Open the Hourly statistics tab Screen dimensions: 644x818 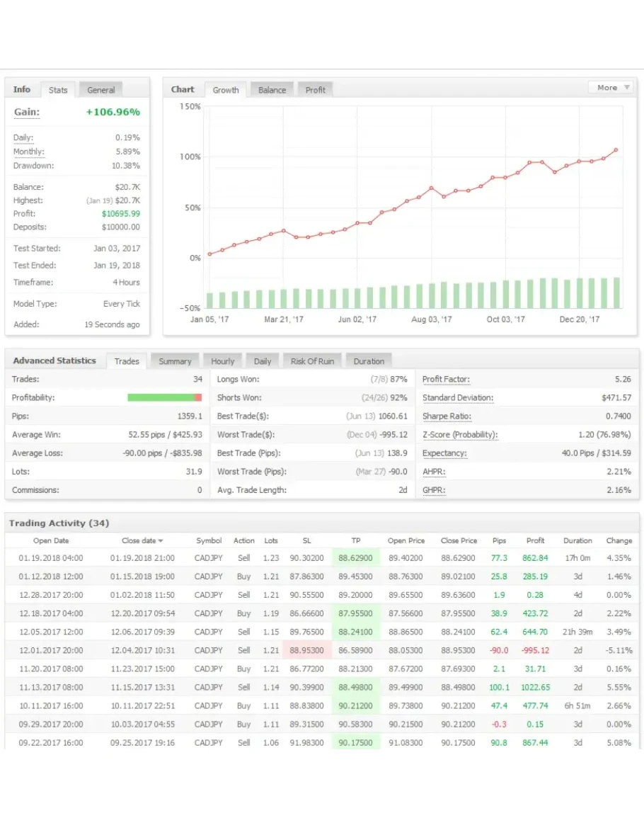click(222, 361)
